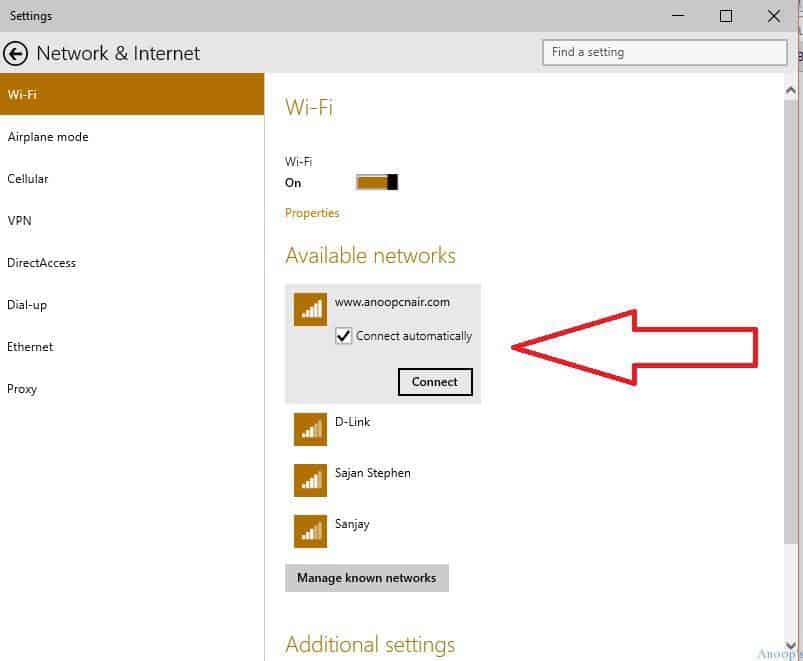This screenshot has height=661, width=803.
Task: Open the Wi-Fi Properties link
Action: (312, 213)
